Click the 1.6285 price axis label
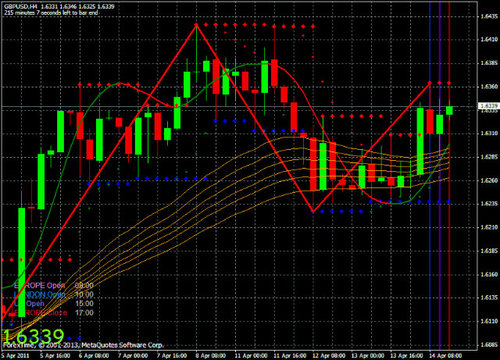 [489, 157]
